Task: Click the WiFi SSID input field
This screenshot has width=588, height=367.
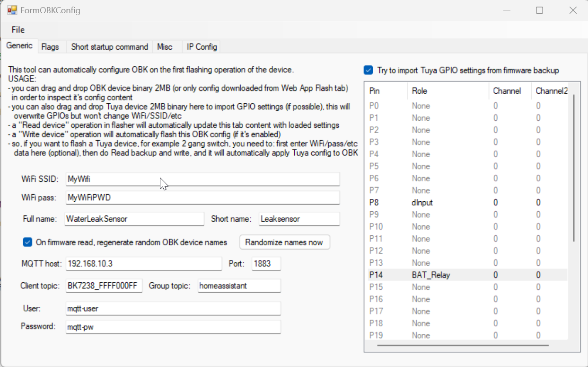Action: [202, 179]
